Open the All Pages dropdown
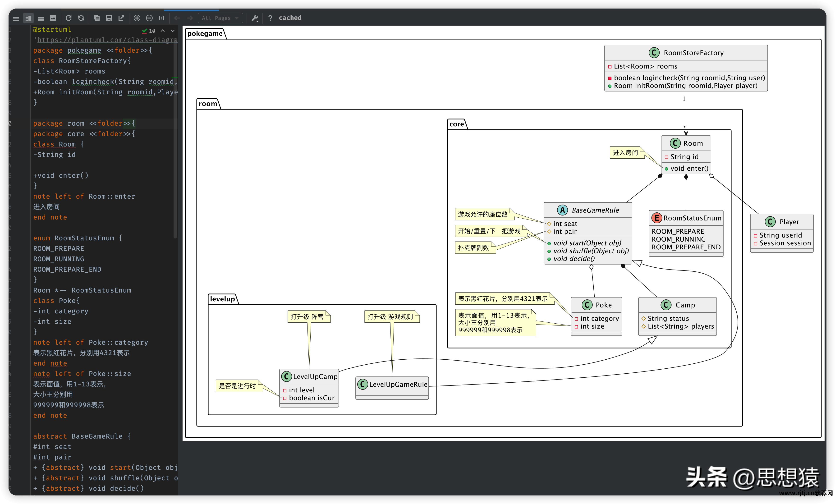This screenshot has width=835, height=504. pos(220,18)
